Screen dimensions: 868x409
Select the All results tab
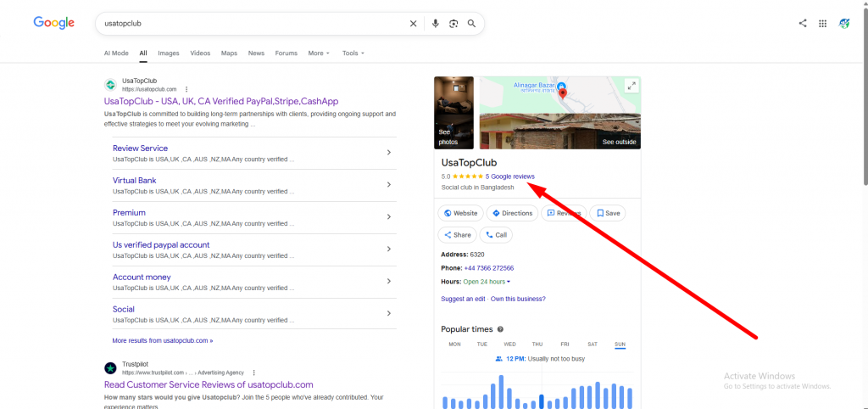(x=143, y=53)
